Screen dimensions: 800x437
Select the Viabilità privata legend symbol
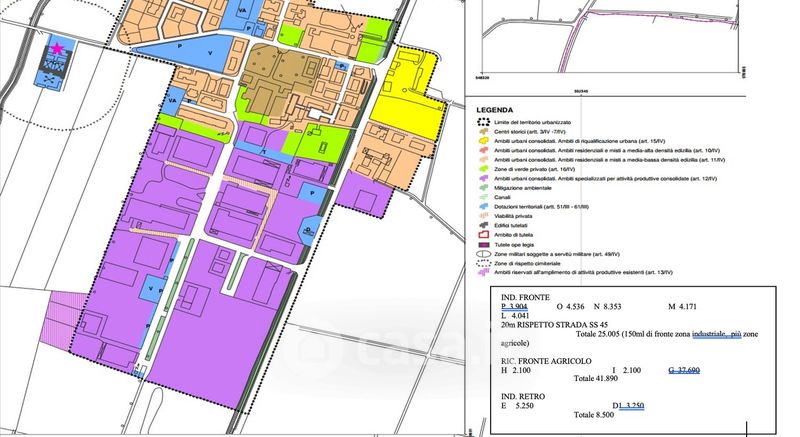pos(482,216)
